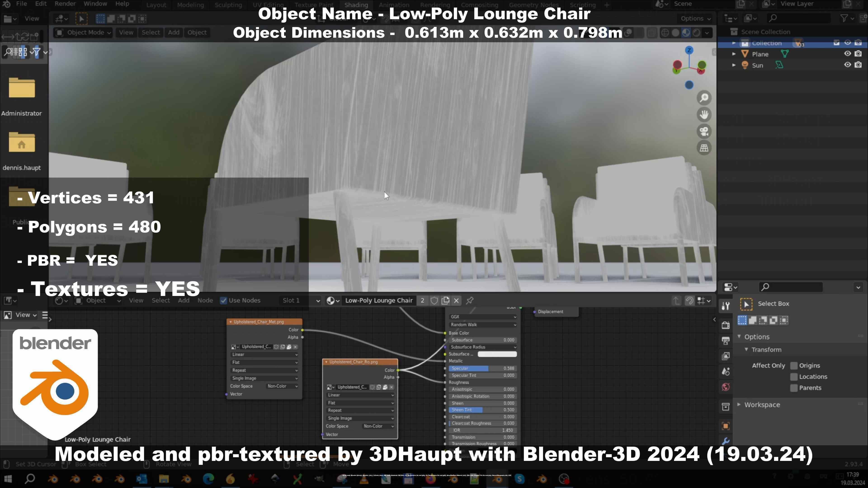Open the Object properties orange square icon

pos(726,426)
